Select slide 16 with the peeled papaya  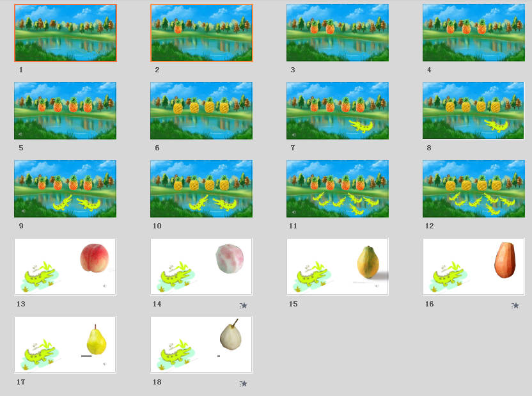click(474, 267)
